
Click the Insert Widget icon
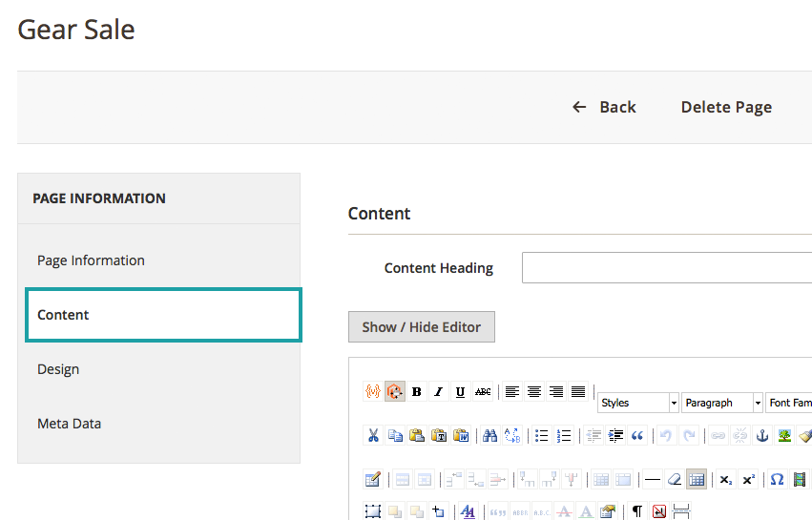[395, 391]
